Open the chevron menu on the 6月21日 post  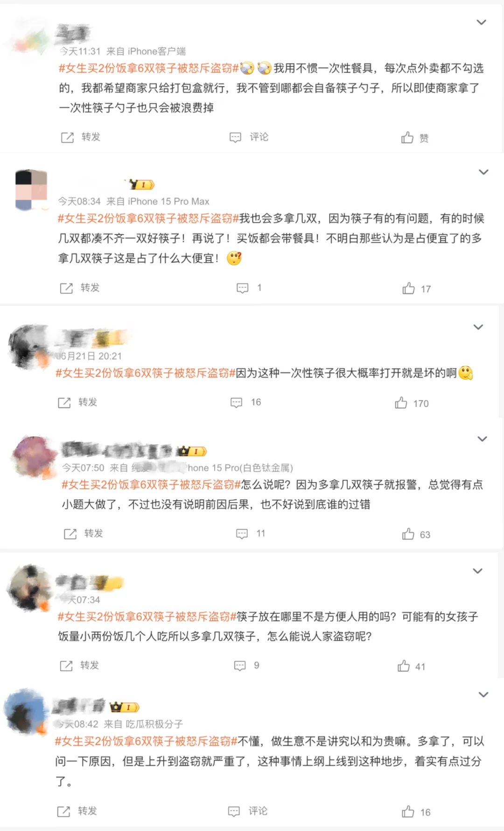click(478, 327)
